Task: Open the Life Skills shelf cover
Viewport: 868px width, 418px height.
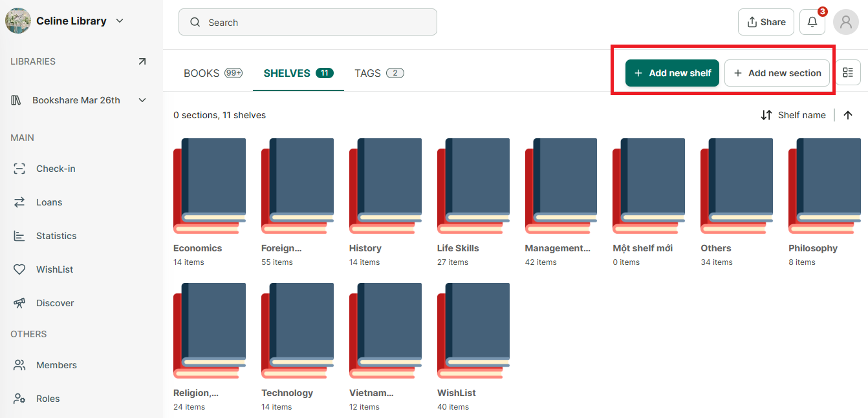Action: coord(473,186)
